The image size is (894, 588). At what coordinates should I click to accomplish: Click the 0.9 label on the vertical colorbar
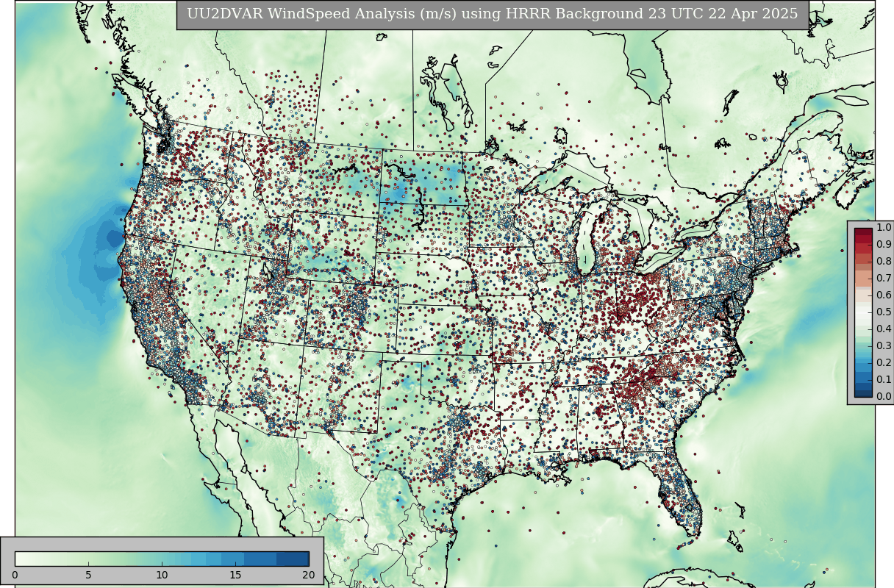(884, 244)
